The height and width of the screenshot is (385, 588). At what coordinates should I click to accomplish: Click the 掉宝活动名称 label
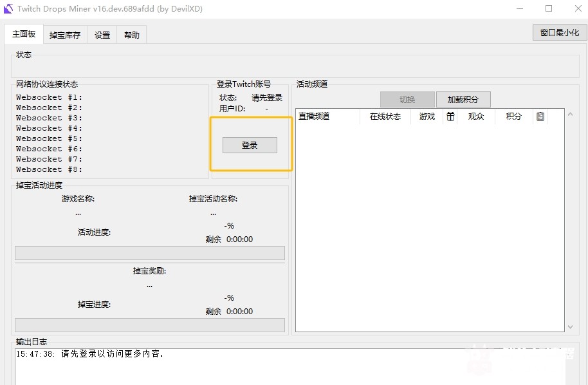click(x=213, y=198)
